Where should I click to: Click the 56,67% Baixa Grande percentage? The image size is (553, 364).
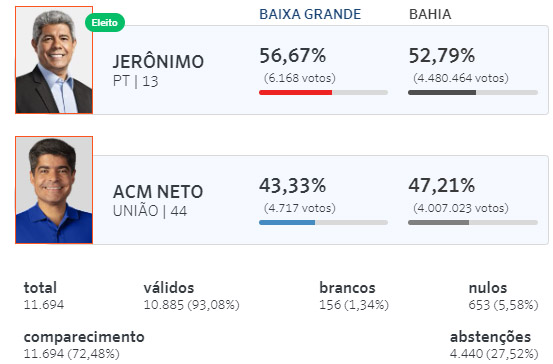293,56
